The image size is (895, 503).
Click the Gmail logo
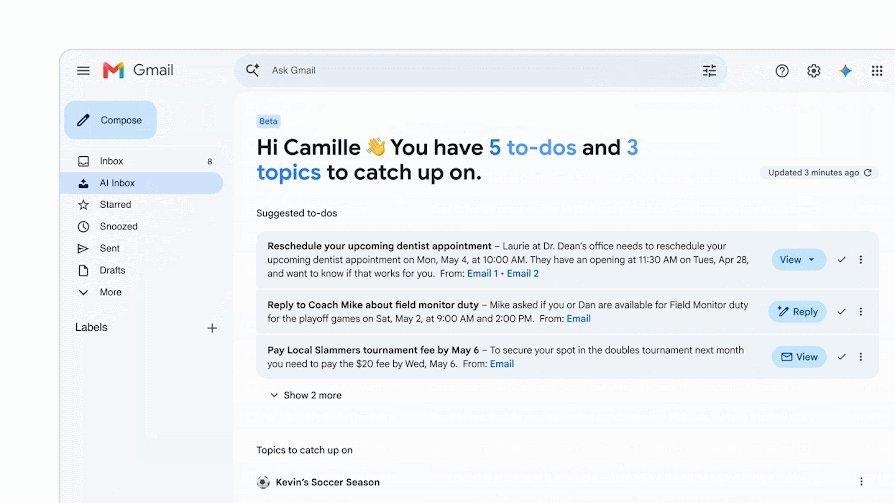coord(138,70)
